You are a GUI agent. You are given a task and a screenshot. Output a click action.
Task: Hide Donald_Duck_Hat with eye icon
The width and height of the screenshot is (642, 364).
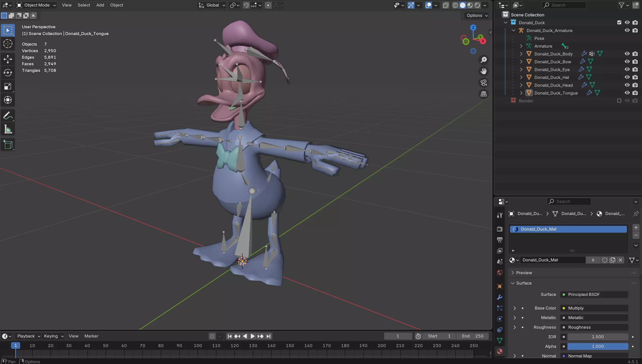click(627, 77)
